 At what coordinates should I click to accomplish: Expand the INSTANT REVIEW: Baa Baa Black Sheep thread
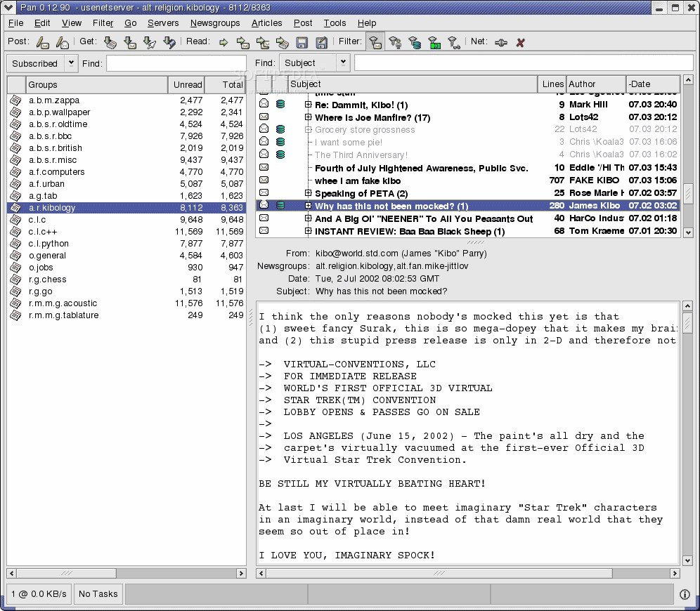(308, 230)
